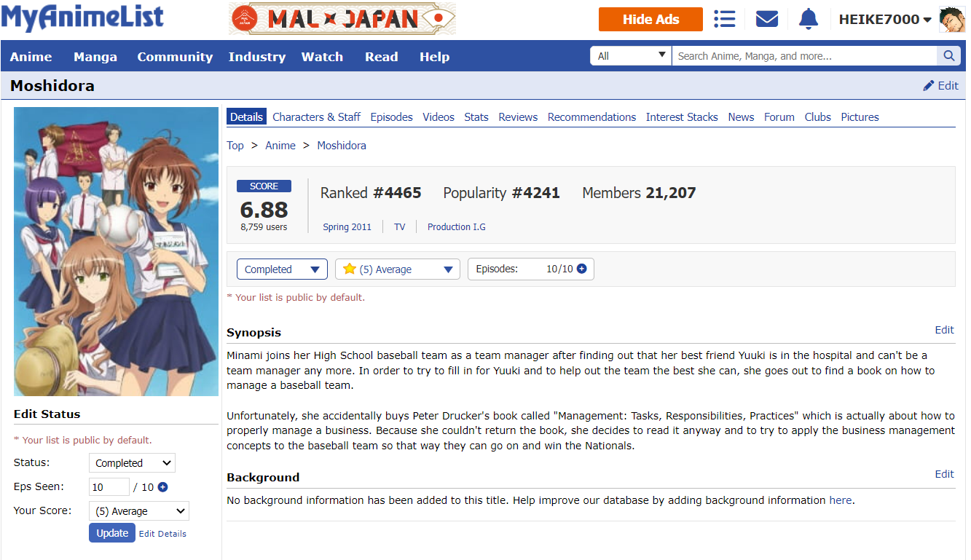Open the list menu icon in header

pos(724,19)
